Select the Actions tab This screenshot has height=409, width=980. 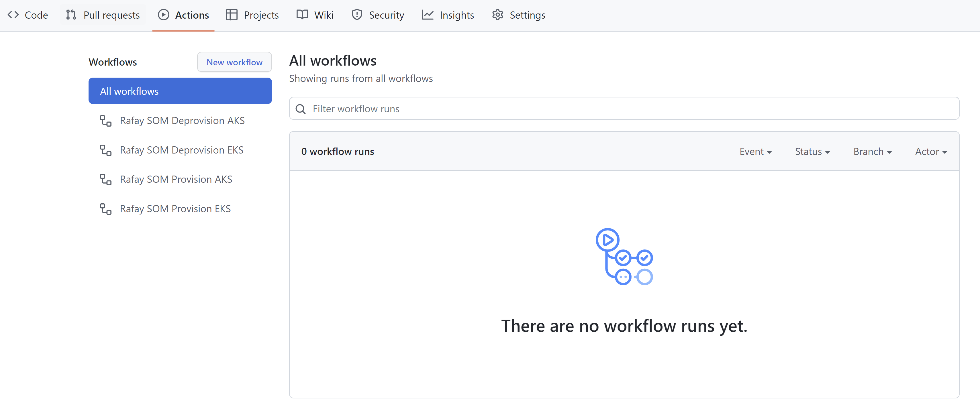(x=183, y=15)
